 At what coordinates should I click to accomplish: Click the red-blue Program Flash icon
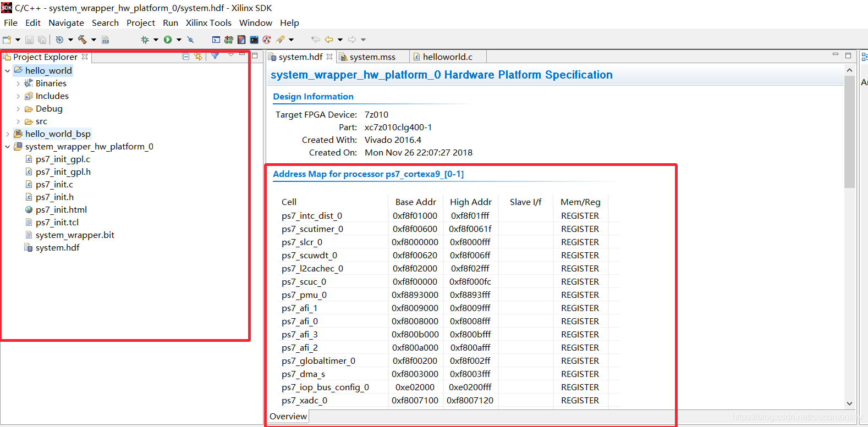[x=241, y=40]
